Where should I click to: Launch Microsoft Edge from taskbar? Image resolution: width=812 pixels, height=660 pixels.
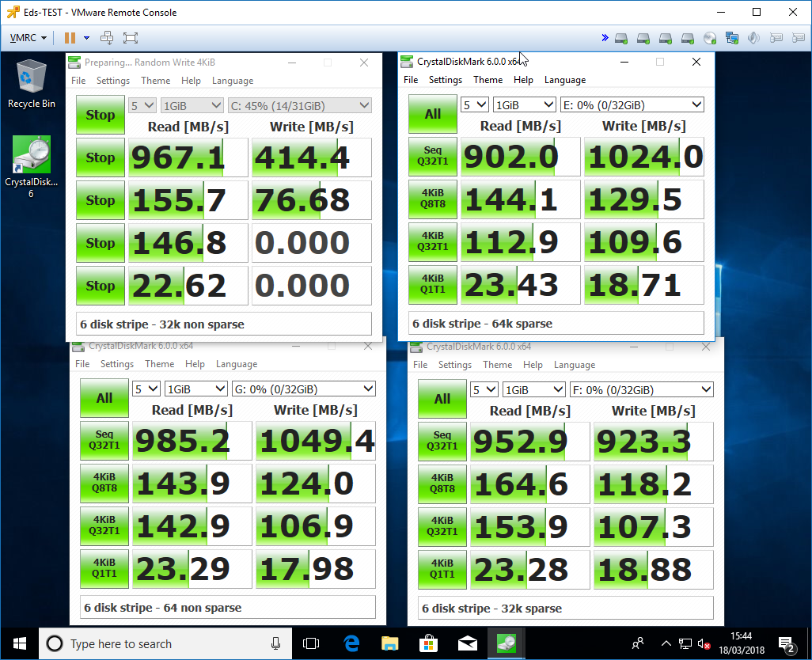pos(351,643)
